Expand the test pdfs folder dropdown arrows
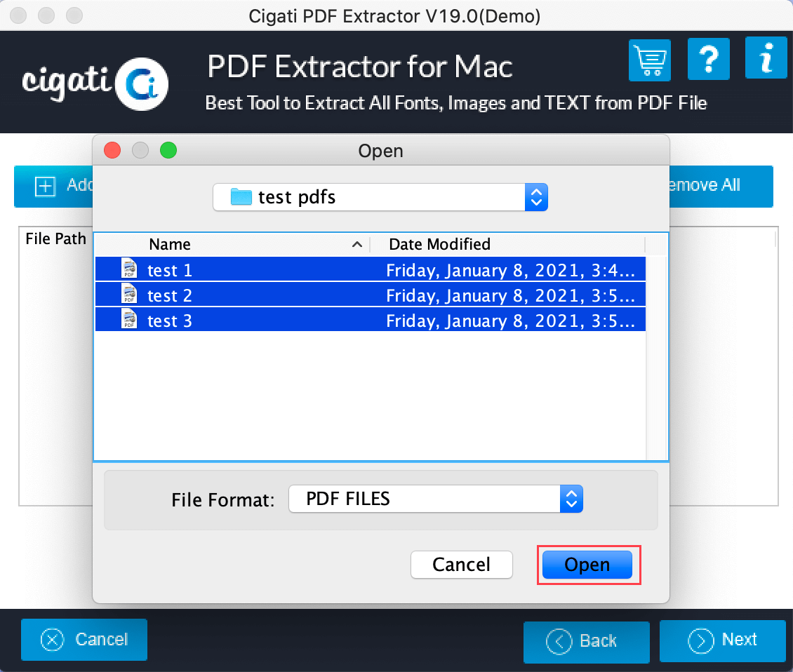Viewport: 793px width, 672px height. (x=536, y=197)
